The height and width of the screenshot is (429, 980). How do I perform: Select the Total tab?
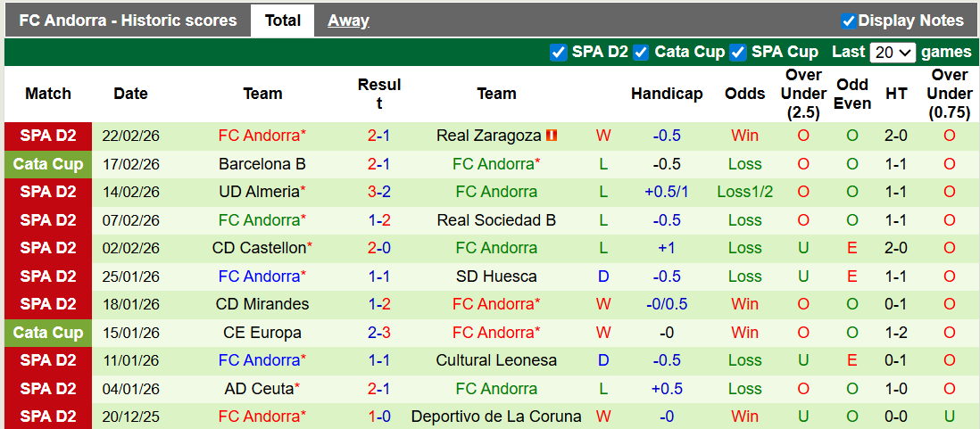(x=282, y=21)
